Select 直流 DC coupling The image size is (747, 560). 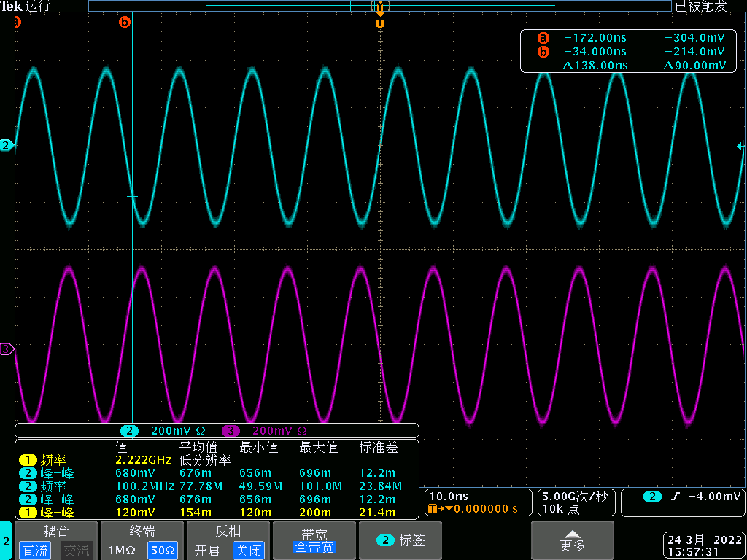[36, 551]
